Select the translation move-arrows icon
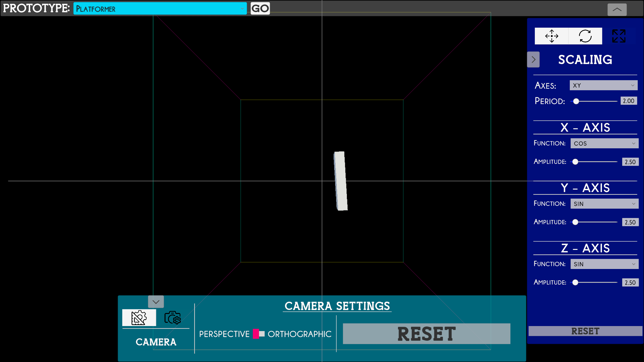644x362 pixels. 551,36
